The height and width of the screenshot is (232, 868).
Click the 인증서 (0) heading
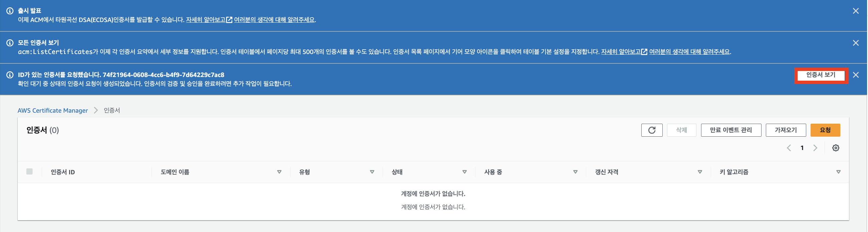(x=43, y=130)
